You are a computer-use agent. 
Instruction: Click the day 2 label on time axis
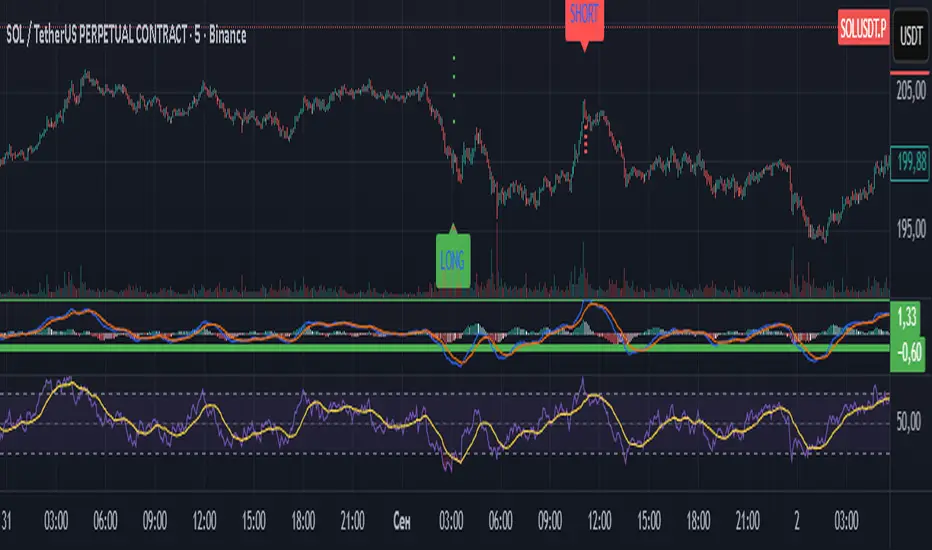(x=796, y=521)
